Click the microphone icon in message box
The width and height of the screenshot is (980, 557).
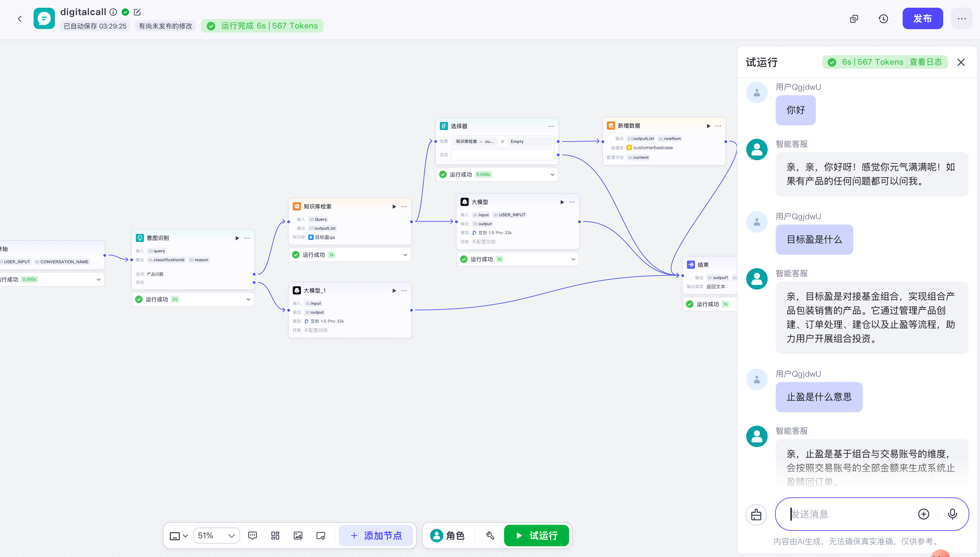[x=952, y=514]
